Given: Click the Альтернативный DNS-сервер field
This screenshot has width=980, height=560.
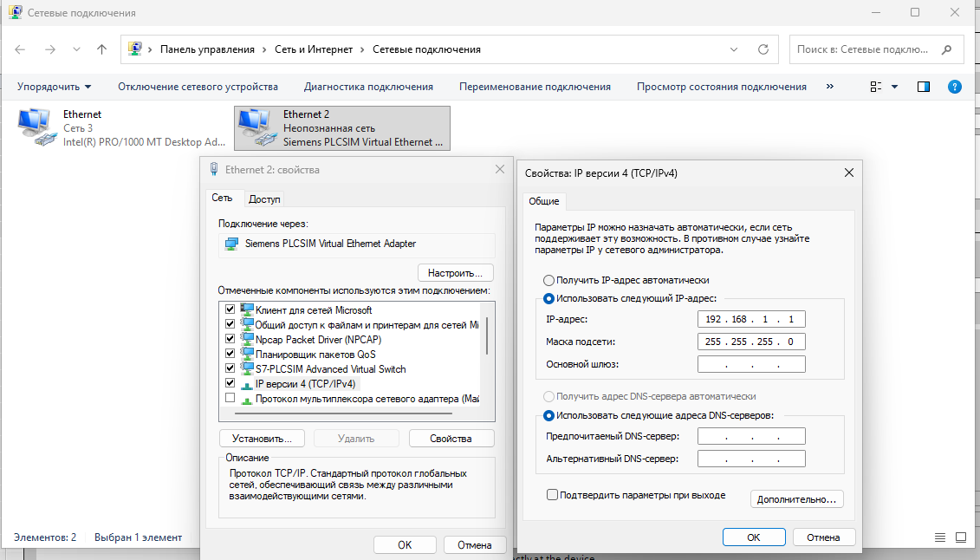Looking at the screenshot, I should 751,458.
